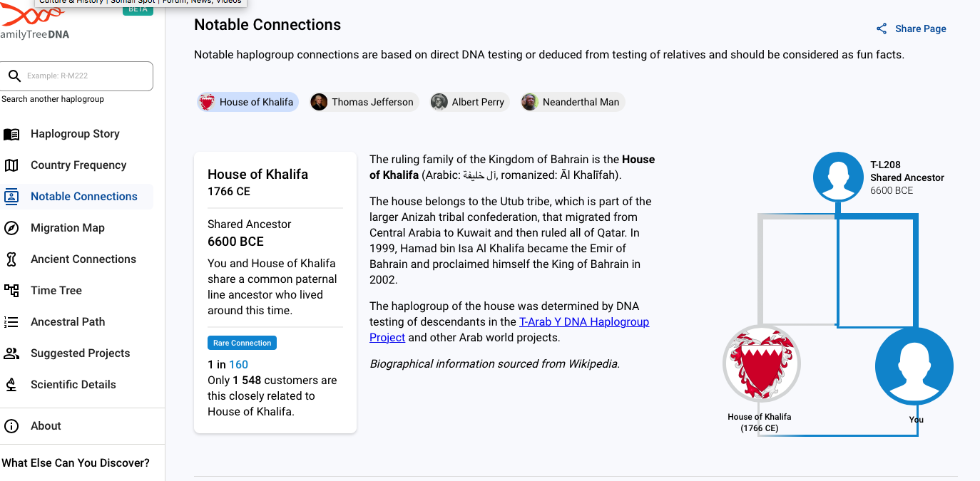Click the '1 548 customers' sentence
Screen dimensions: 980x481
point(272,396)
